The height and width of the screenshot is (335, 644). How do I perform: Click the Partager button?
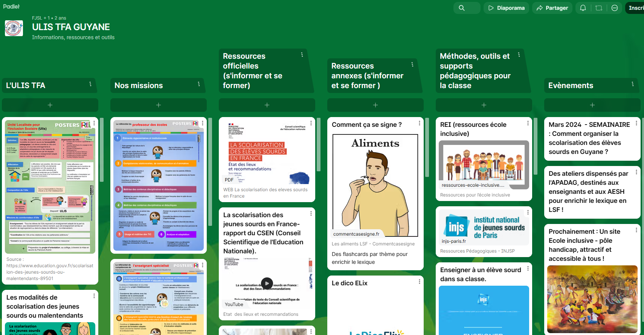pyautogui.click(x=552, y=8)
